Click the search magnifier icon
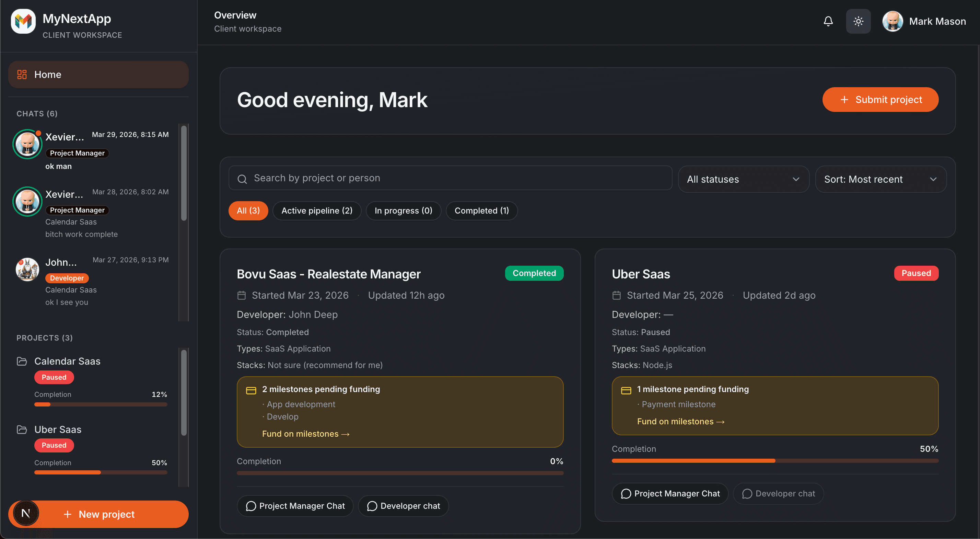Viewport: 980px width, 539px height. [x=242, y=179]
